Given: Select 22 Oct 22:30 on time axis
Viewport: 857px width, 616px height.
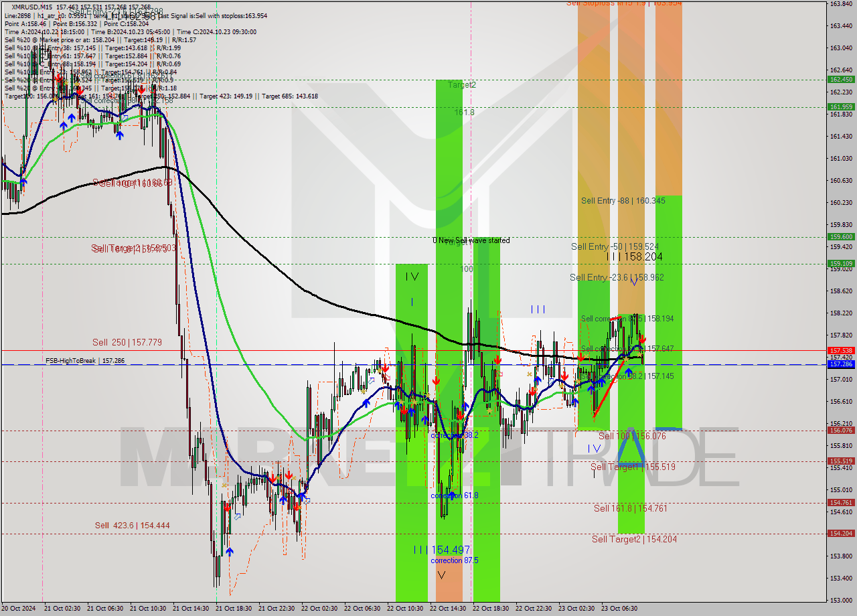Looking at the screenshot, I should pyautogui.click(x=534, y=609).
